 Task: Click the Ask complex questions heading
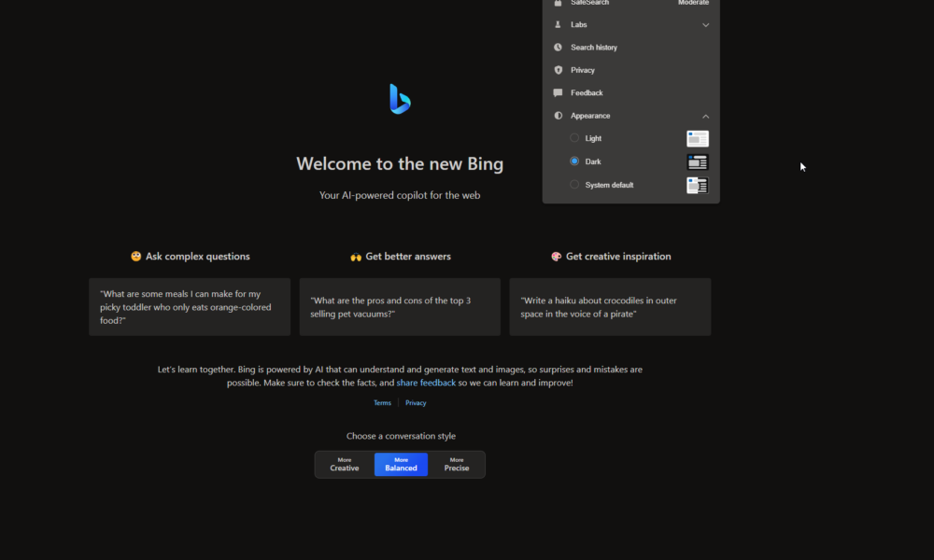click(198, 257)
